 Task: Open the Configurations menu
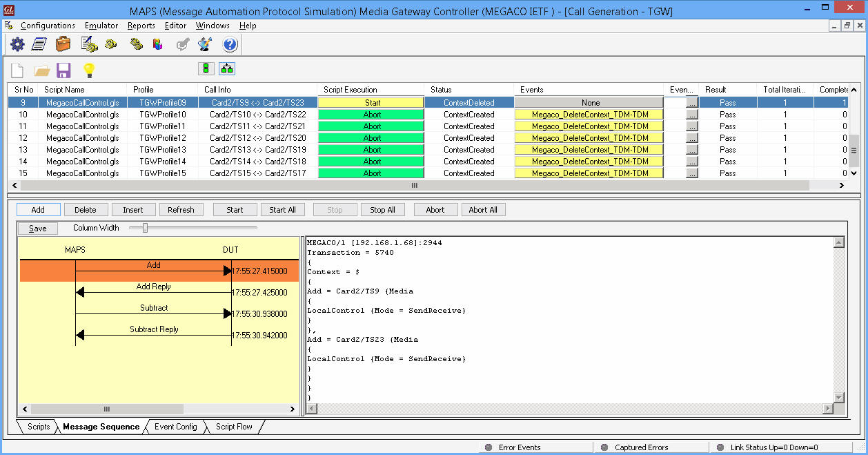click(48, 26)
